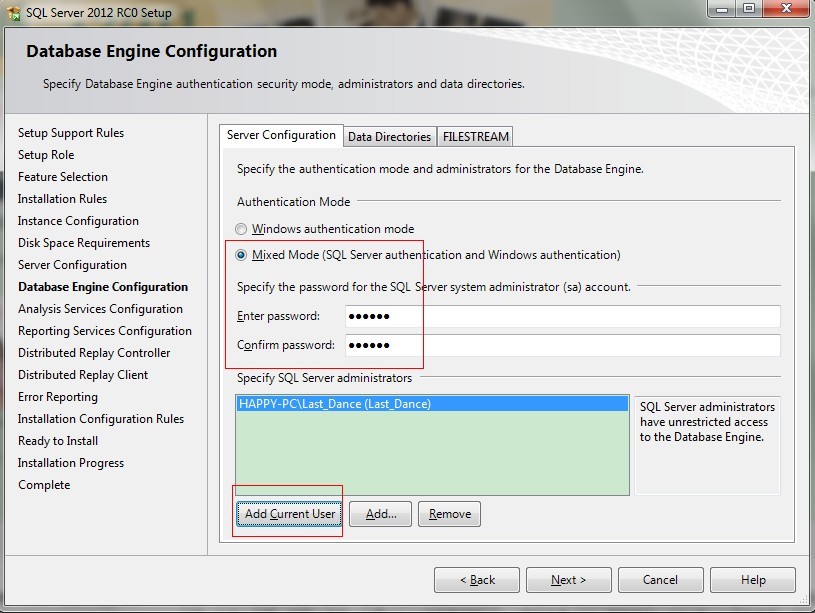Click Complete step in sidebar
The image size is (815, 613).
[44, 485]
